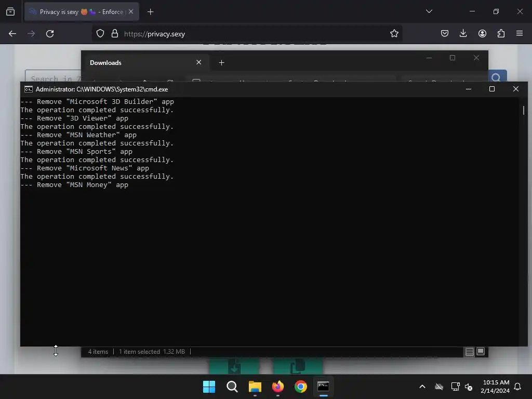
Task: Open the Windows Start menu
Action: click(x=209, y=387)
